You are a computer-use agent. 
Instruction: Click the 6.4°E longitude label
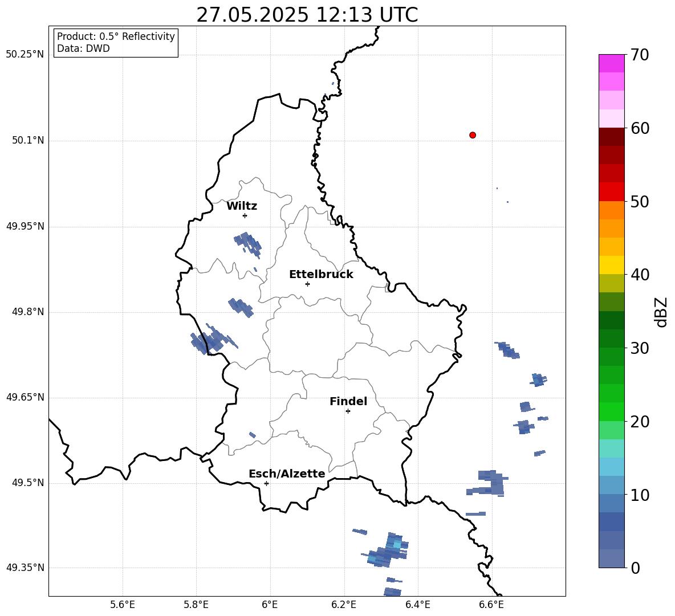417,605
